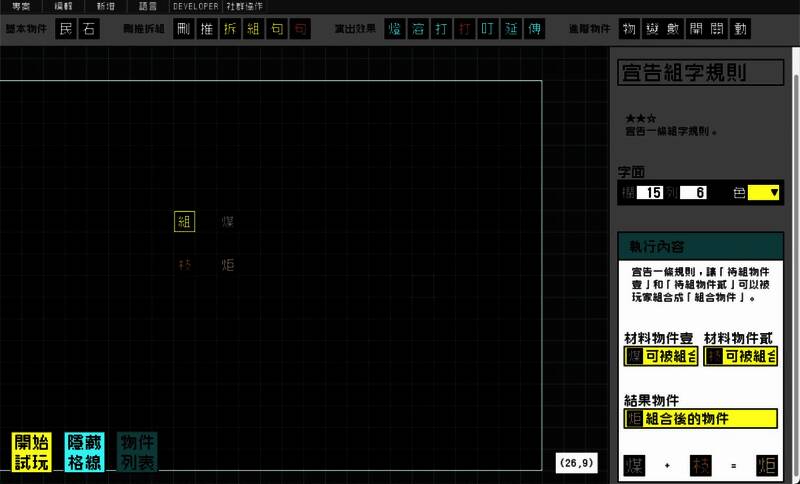The height and width of the screenshot is (484, 800).
Task: Choose the 推 push tool icon
Action: pyautogui.click(x=205, y=29)
